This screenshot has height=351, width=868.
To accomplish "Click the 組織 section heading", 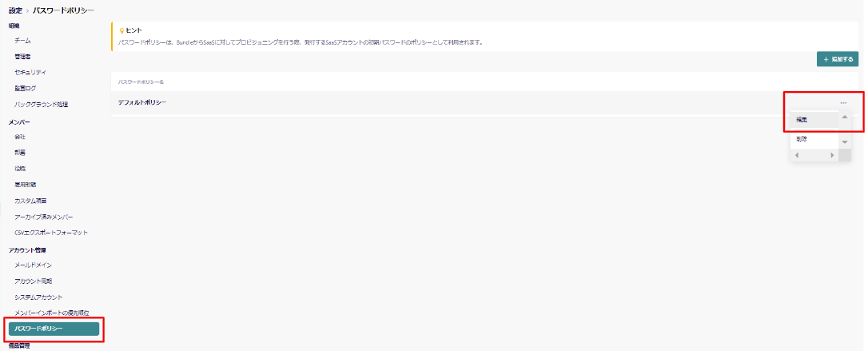I will click(x=14, y=26).
